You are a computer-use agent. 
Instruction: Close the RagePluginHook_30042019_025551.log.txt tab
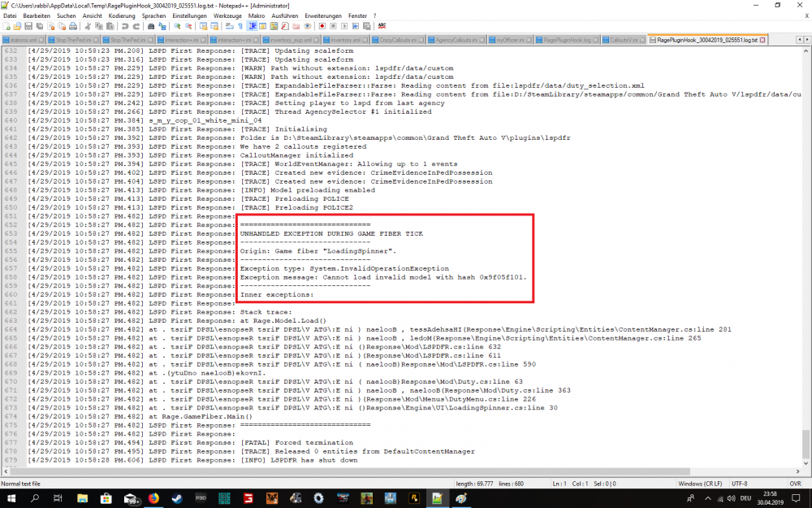point(762,40)
